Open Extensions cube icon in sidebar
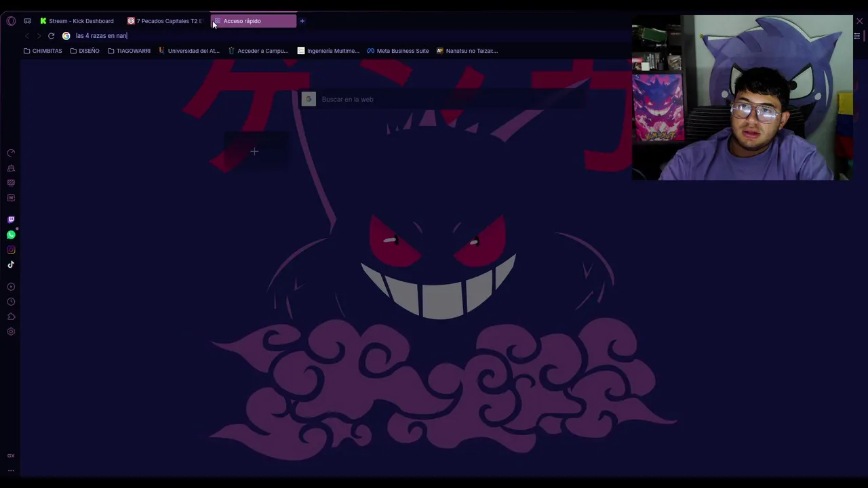The width and height of the screenshot is (868, 488). [11, 317]
